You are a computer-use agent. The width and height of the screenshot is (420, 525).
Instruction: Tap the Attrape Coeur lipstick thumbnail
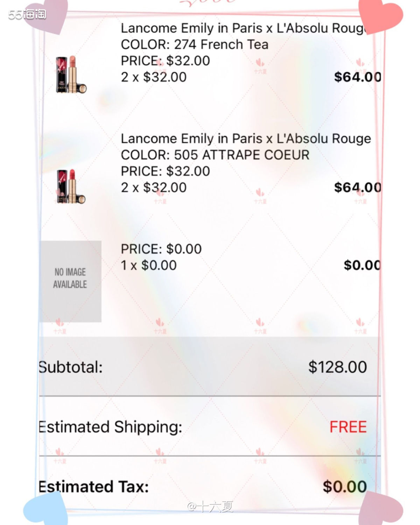71,186
